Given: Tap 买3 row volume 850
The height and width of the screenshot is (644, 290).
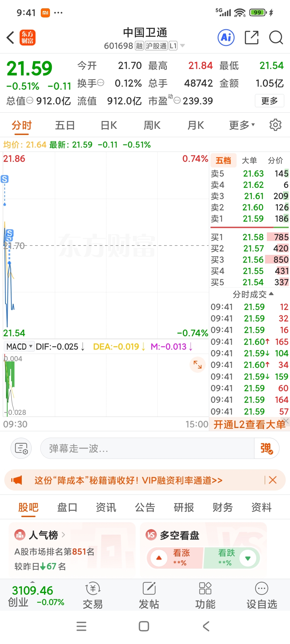Looking at the screenshot, I should 281,259.
